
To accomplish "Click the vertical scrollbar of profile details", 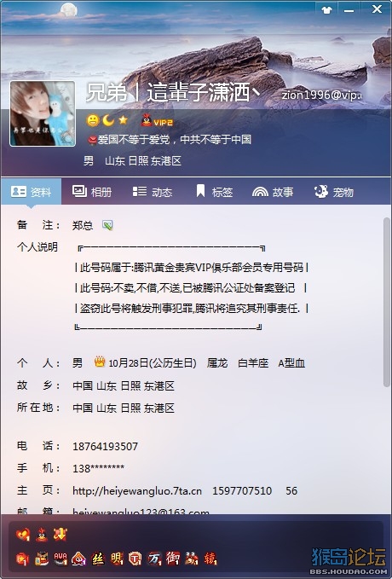I will [x=386, y=302].
